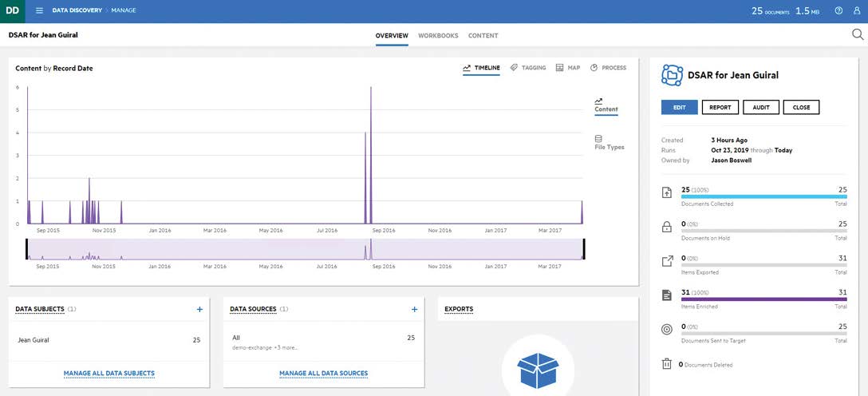Open Manage All Data Subjects link
The height and width of the screenshot is (396, 868).
[109, 374]
